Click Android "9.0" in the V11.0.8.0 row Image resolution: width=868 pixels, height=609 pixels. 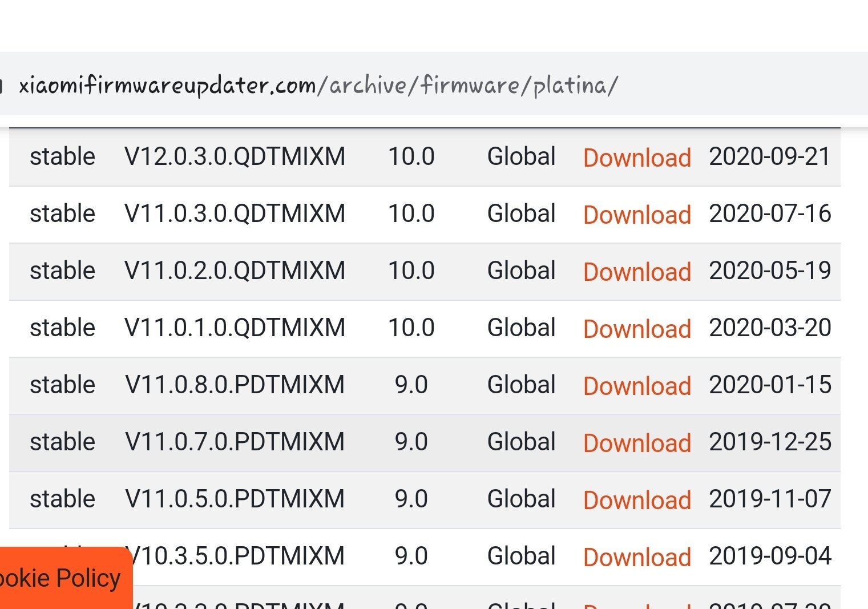(x=411, y=385)
